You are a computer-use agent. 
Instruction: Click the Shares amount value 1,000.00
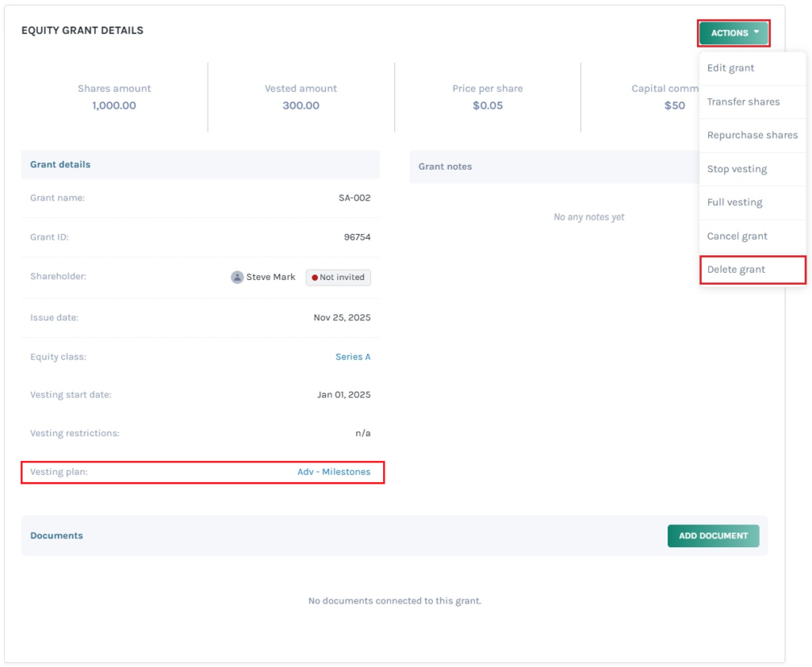pyautogui.click(x=114, y=105)
